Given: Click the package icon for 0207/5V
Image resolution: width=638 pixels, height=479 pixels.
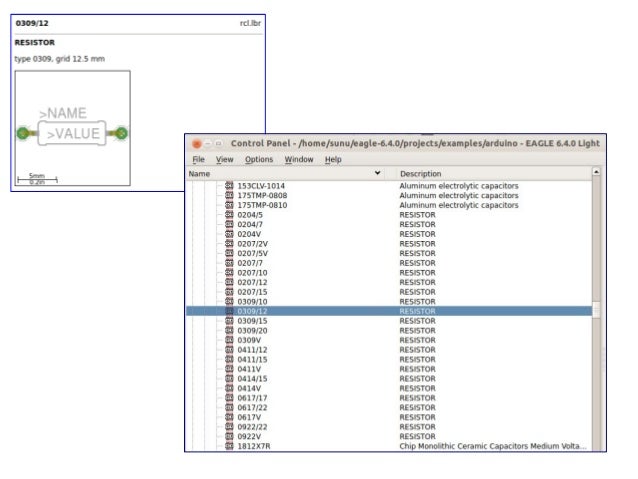Looking at the screenshot, I should 229,253.
